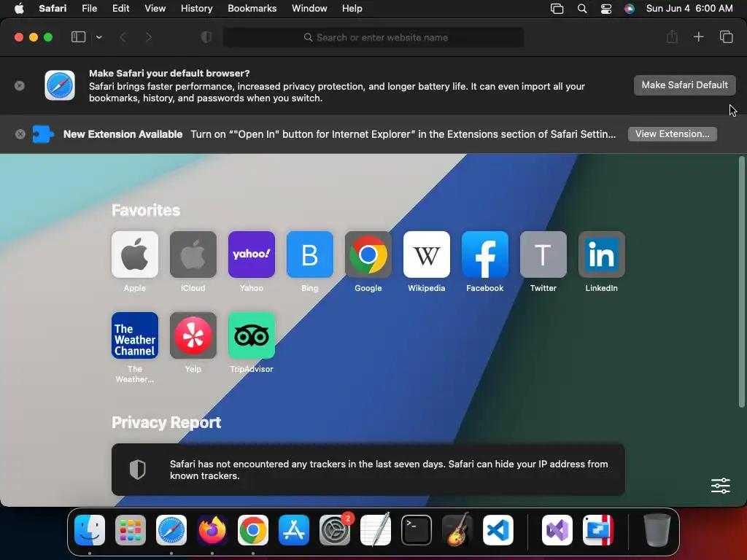747x560 pixels.
Task: Open Chrome from the Dock
Action: (x=253, y=530)
